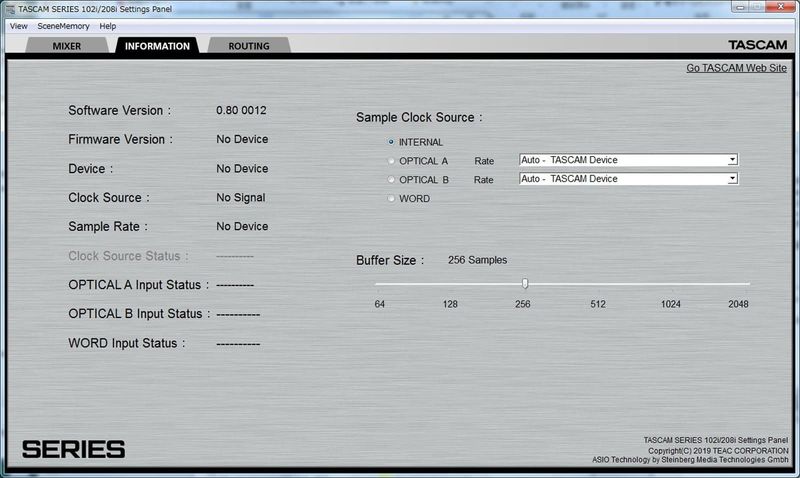Open the OPTICAL A Rate dropdown
Screen dimensions: 800x478
[x=629, y=160]
